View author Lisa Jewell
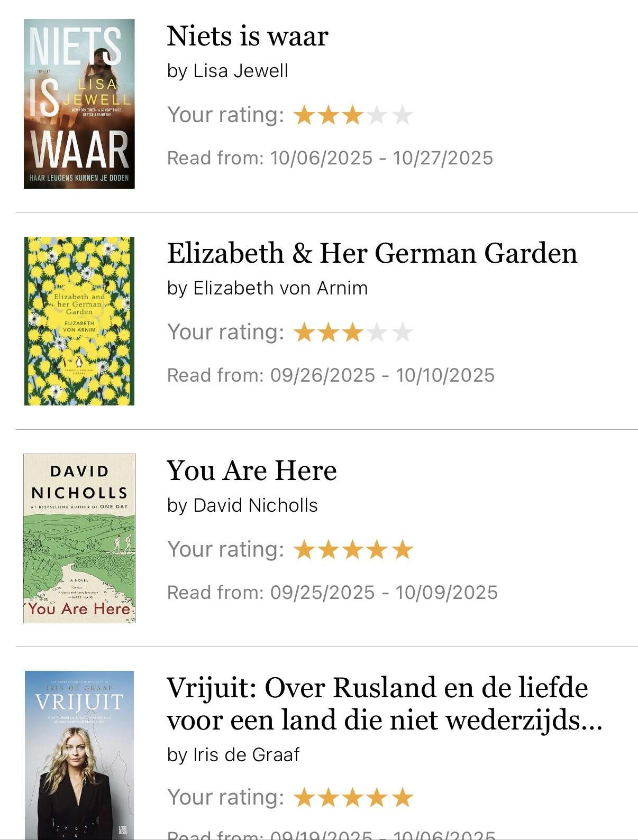 point(241,71)
